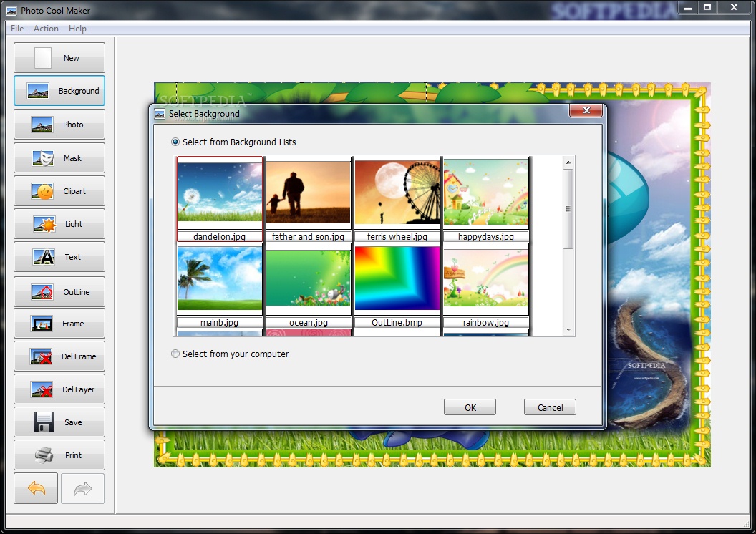Pick the happydays.jpg thumbnail

pyautogui.click(x=486, y=192)
